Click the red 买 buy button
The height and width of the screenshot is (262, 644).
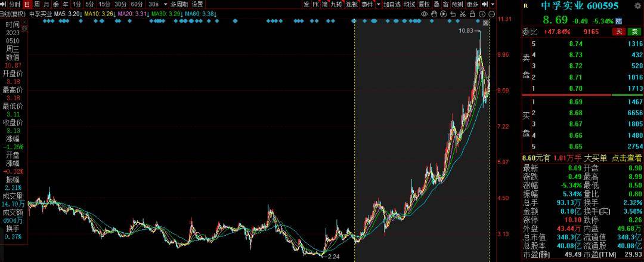pos(620,31)
